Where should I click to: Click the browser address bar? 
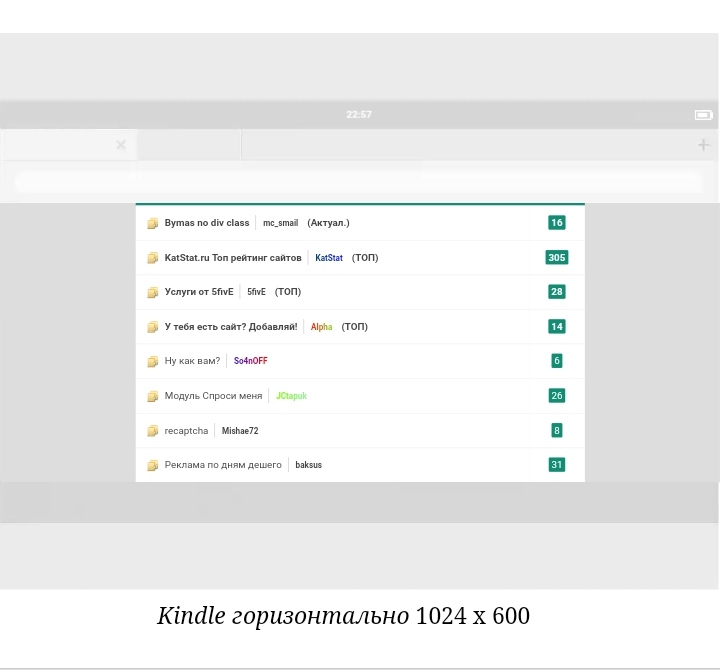[x=359, y=182]
